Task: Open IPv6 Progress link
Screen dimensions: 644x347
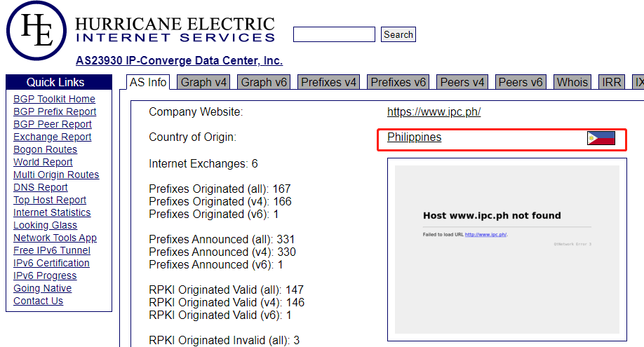Action: click(x=45, y=276)
